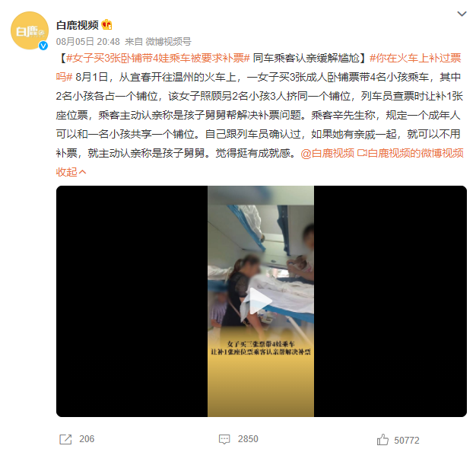
Task: Open hashtag 你在火车上补过票吗
Action: coord(259,68)
